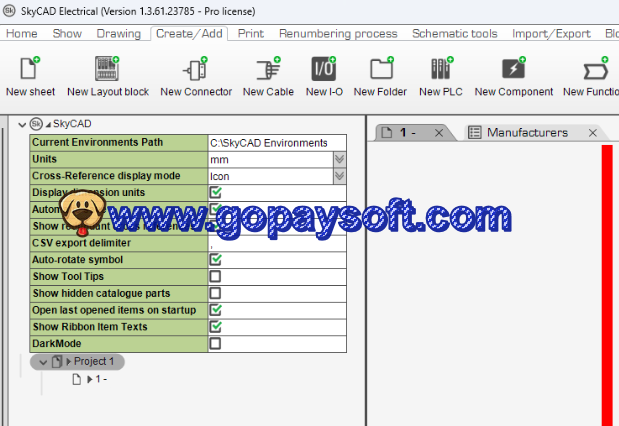Open Cross-Reference display mode dropdown

[339, 176]
